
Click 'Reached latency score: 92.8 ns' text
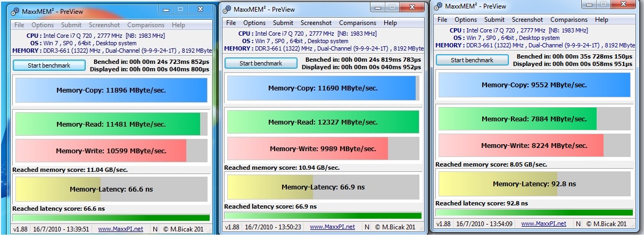pyautogui.click(x=482, y=203)
